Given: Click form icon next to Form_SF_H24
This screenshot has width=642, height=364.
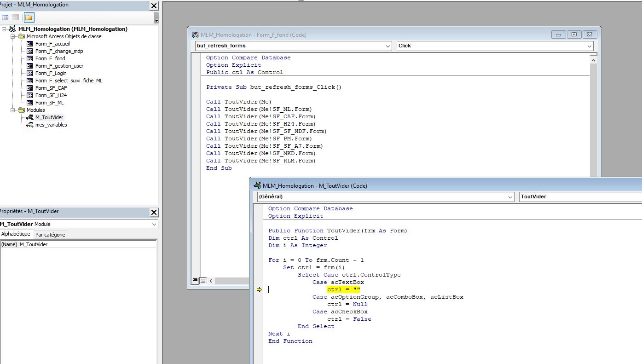Looking at the screenshot, I should (x=30, y=95).
